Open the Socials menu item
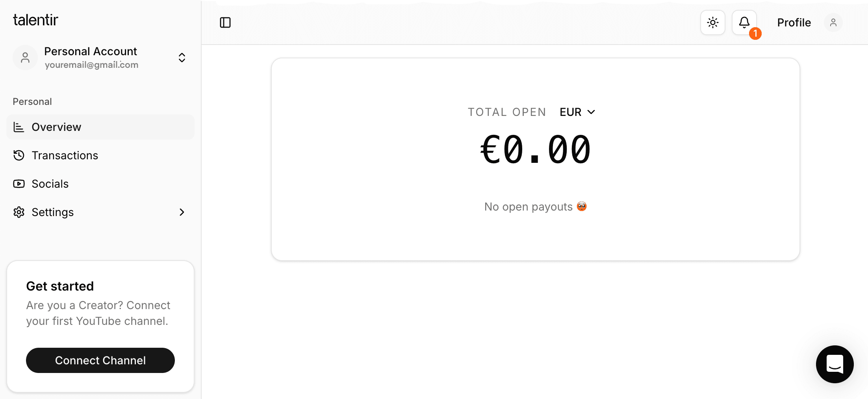The height and width of the screenshot is (399, 868). [x=50, y=184]
